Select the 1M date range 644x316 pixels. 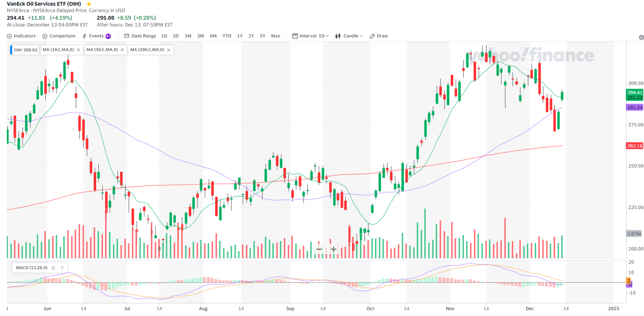pyautogui.click(x=188, y=36)
